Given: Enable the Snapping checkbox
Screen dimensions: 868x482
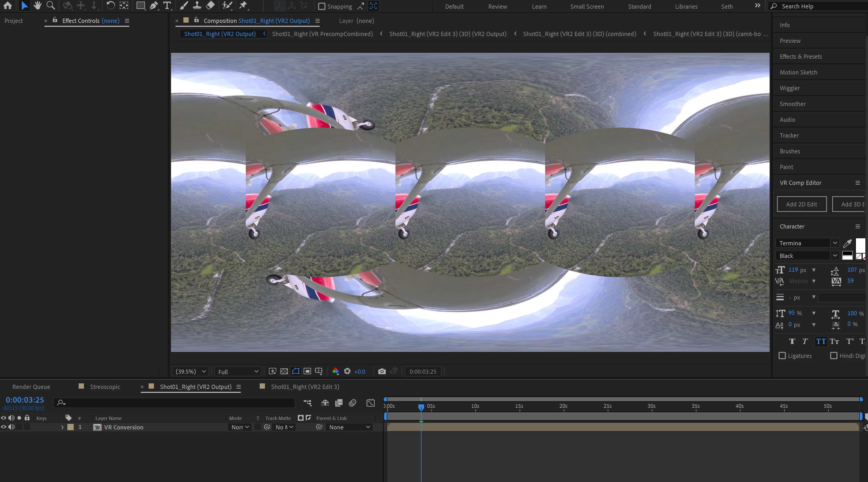Looking at the screenshot, I should [322, 6].
